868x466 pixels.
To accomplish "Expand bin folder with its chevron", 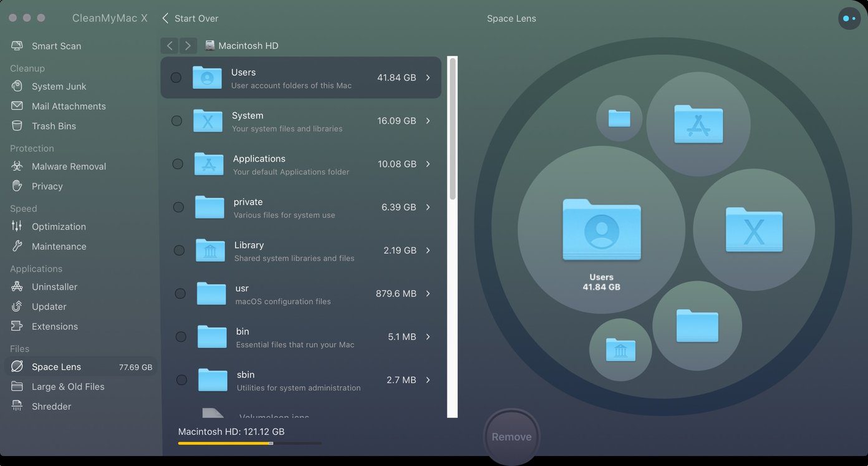I will (x=428, y=336).
